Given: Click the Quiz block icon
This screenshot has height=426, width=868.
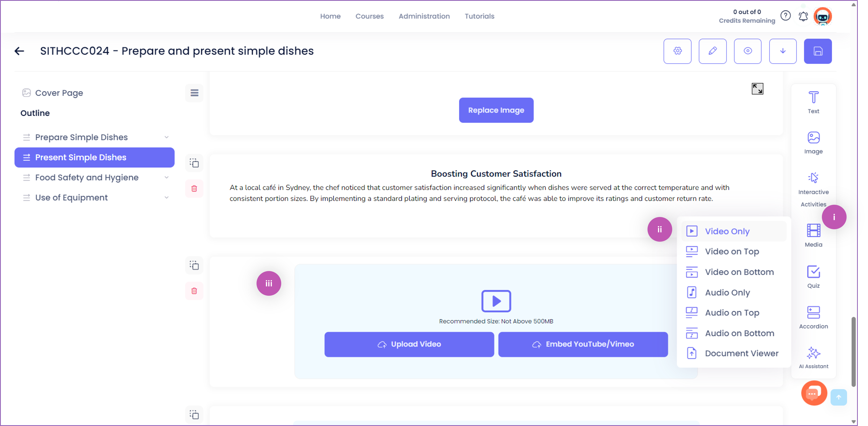Looking at the screenshot, I should 813,276.
